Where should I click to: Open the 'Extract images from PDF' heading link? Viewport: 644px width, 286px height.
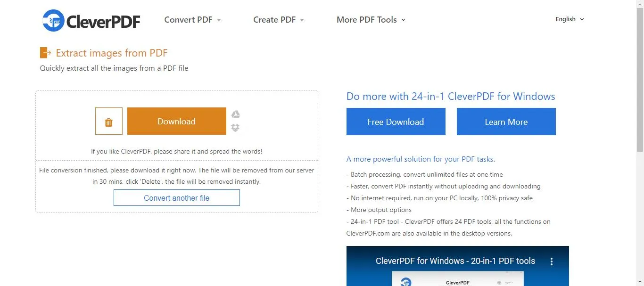click(112, 53)
